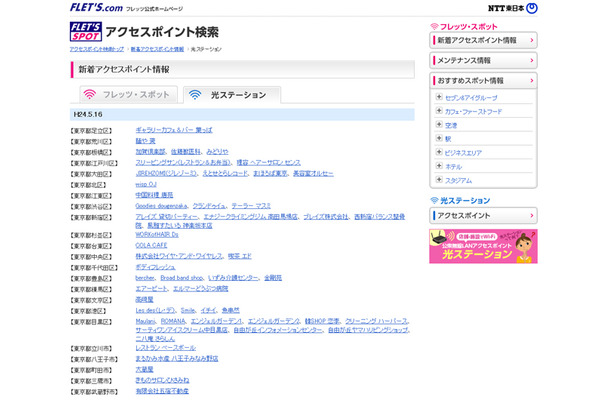Open the WORKofHAIR Ds link
Viewport: 610px width, 400px height.
157,235
